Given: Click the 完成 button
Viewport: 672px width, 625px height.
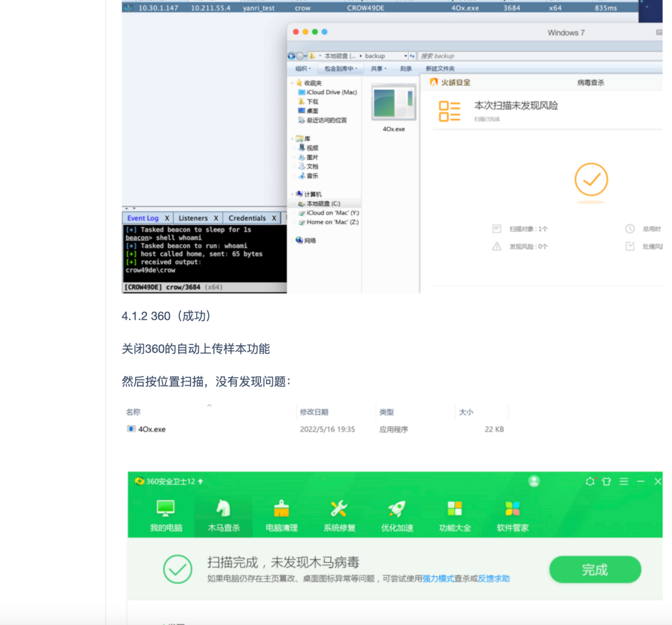Looking at the screenshot, I should tap(595, 570).
